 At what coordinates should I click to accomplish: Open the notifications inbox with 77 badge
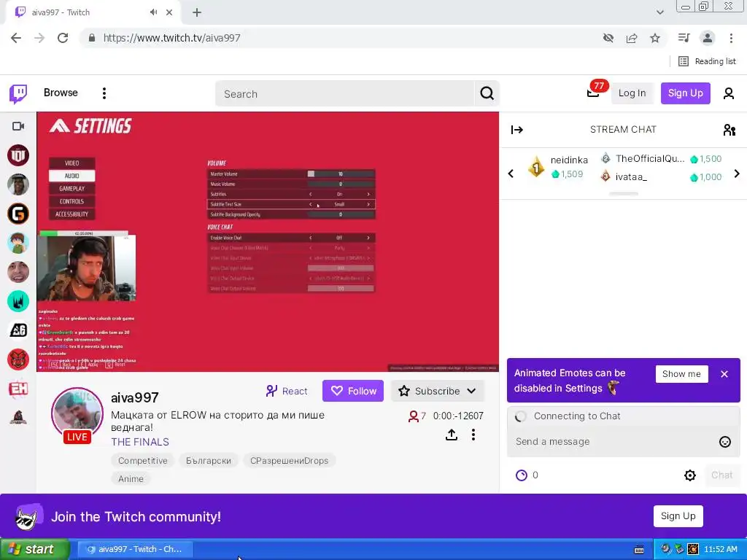(593, 93)
